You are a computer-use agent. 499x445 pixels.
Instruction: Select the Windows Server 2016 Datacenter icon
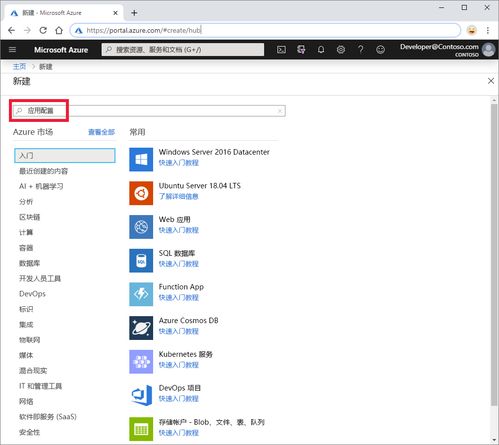(x=141, y=159)
